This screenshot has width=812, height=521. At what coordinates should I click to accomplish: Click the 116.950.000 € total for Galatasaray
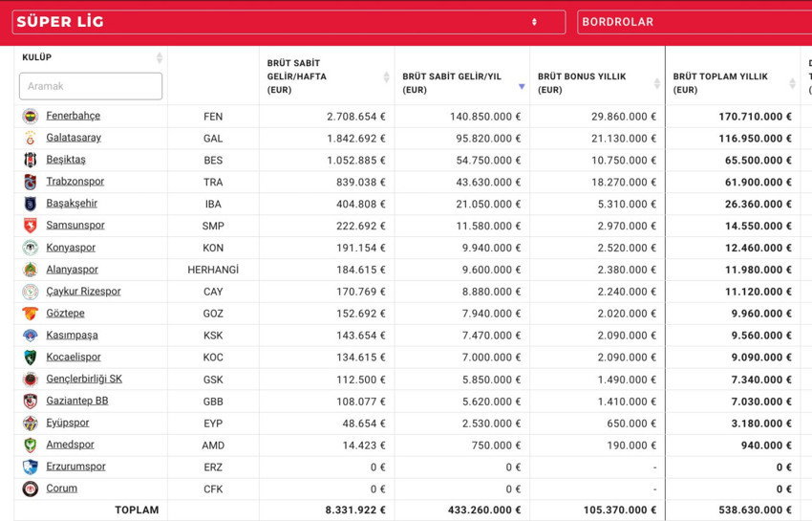pos(755,139)
